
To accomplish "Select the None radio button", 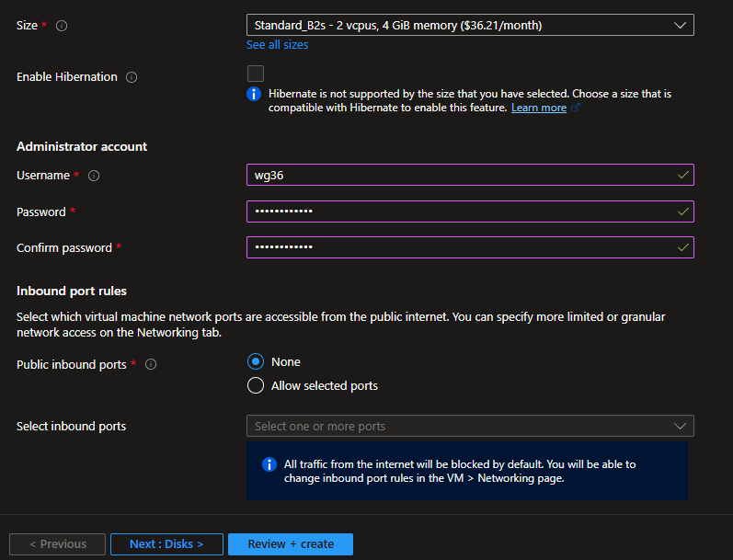I will 256,361.
